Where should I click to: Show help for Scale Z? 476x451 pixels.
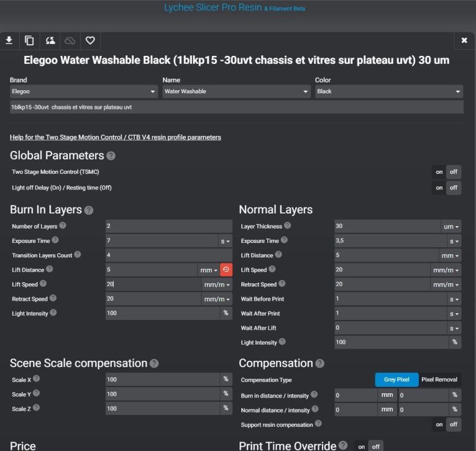(36, 408)
